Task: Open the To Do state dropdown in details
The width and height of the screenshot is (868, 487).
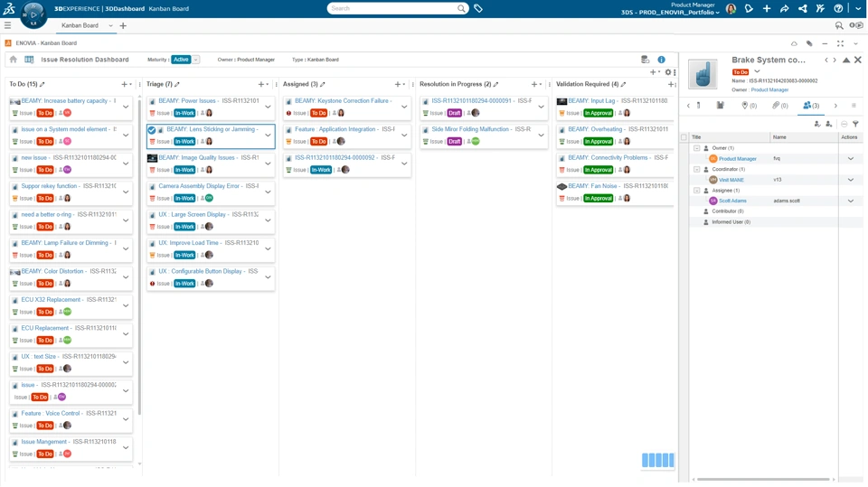Action: coord(757,71)
